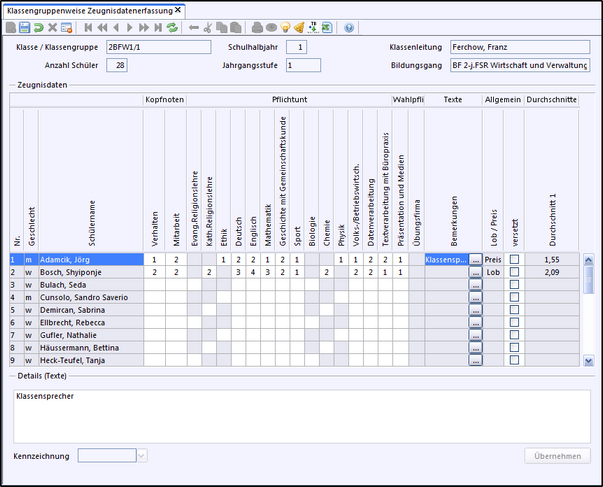
Task: Close the Klassengruppenweise Zeugnisdatenerfassung tab
Action: coord(179,9)
